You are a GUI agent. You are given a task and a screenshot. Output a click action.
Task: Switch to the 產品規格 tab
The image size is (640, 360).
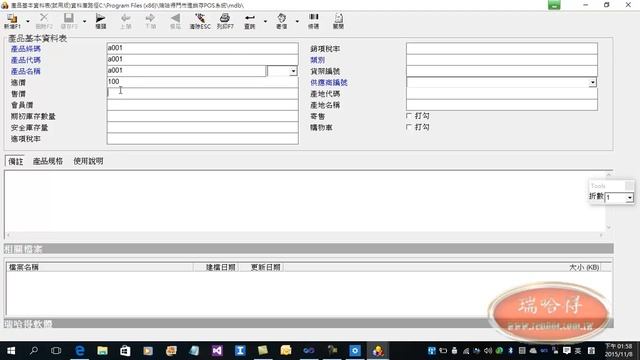(48, 161)
